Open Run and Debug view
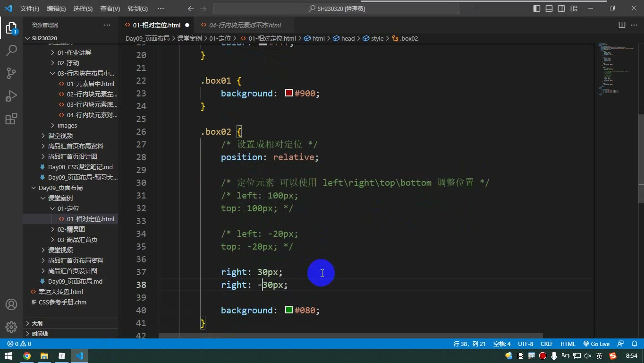 click(x=11, y=96)
